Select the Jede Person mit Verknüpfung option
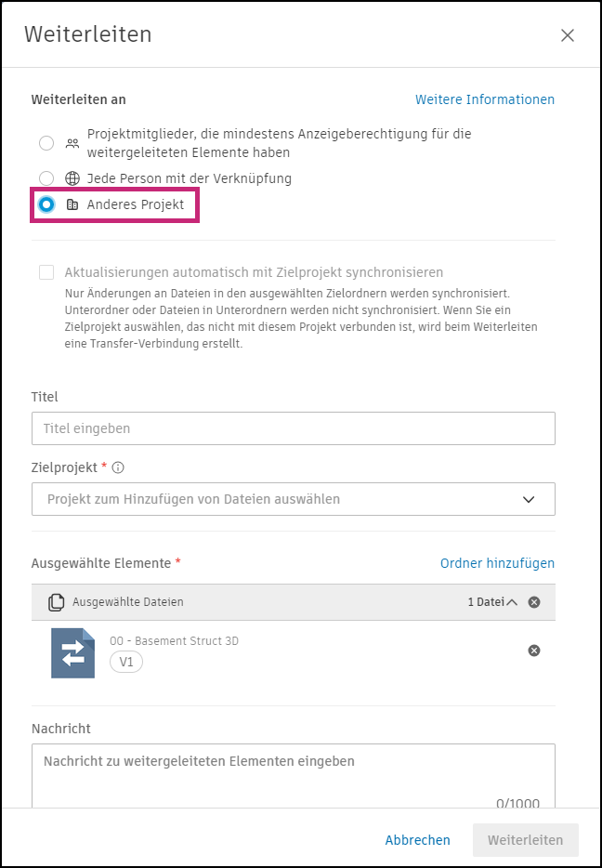This screenshot has width=602, height=868. 46,178
